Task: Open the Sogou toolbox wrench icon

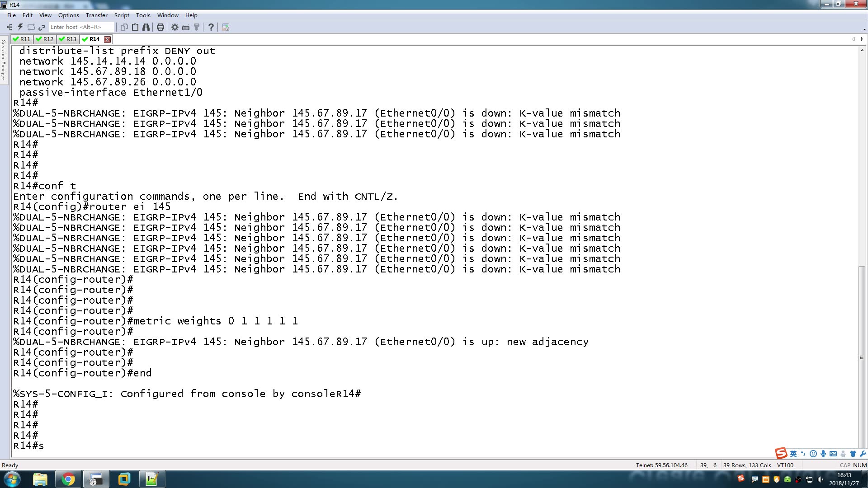Action: (x=863, y=454)
